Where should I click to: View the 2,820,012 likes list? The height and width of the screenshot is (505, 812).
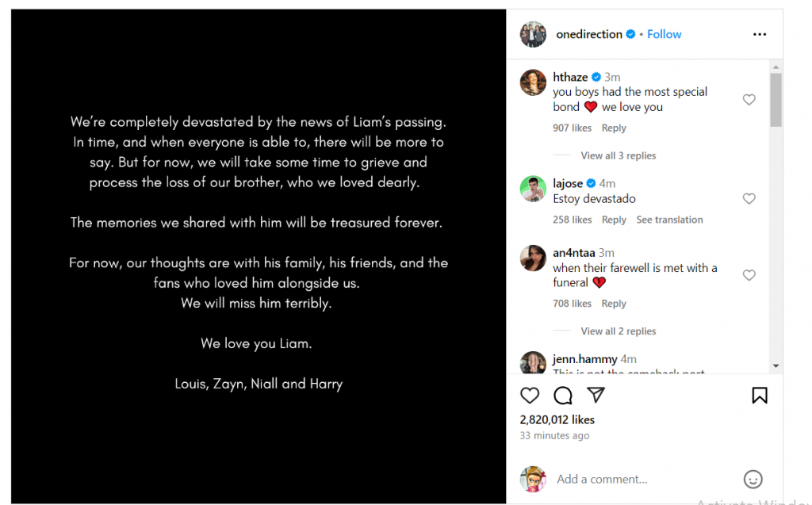click(x=557, y=419)
